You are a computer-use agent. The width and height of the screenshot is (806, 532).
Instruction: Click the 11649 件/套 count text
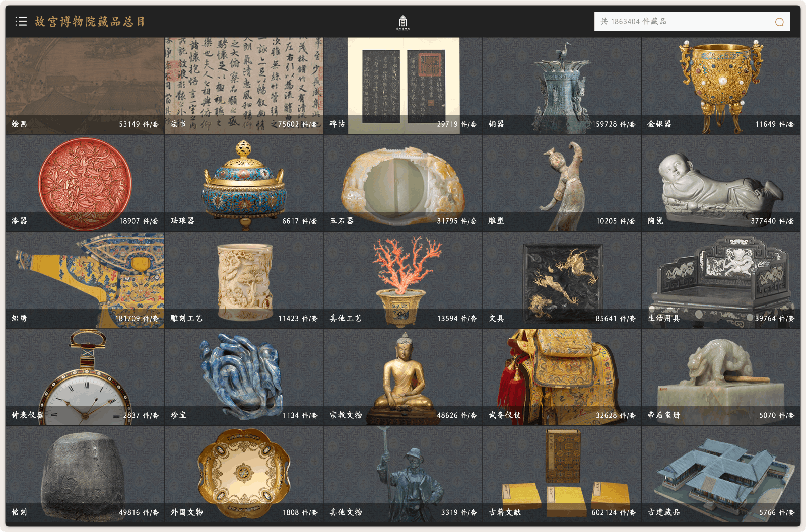(775, 124)
